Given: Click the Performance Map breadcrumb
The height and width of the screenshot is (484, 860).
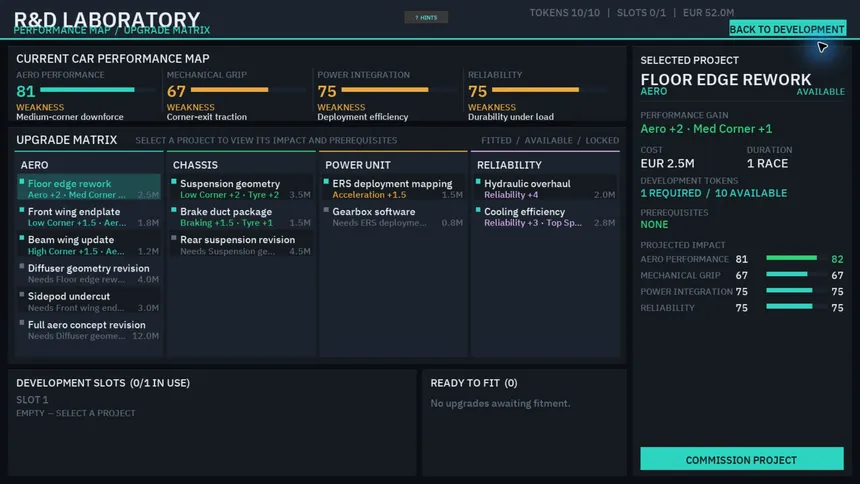Looking at the screenshot, I should [62, 30].
